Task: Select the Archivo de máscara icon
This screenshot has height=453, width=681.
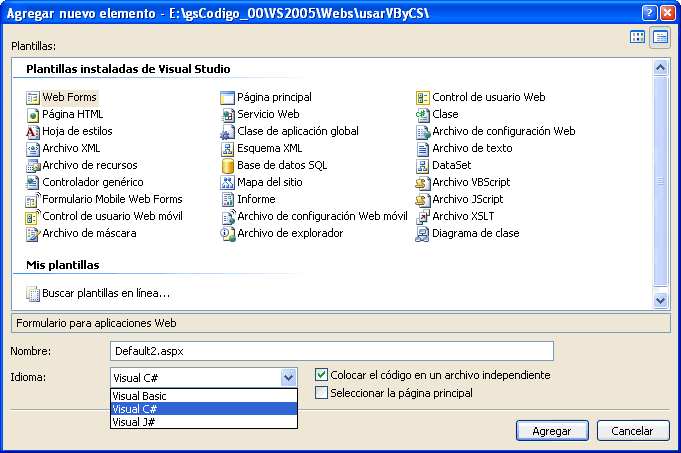Action: [33, 234]
